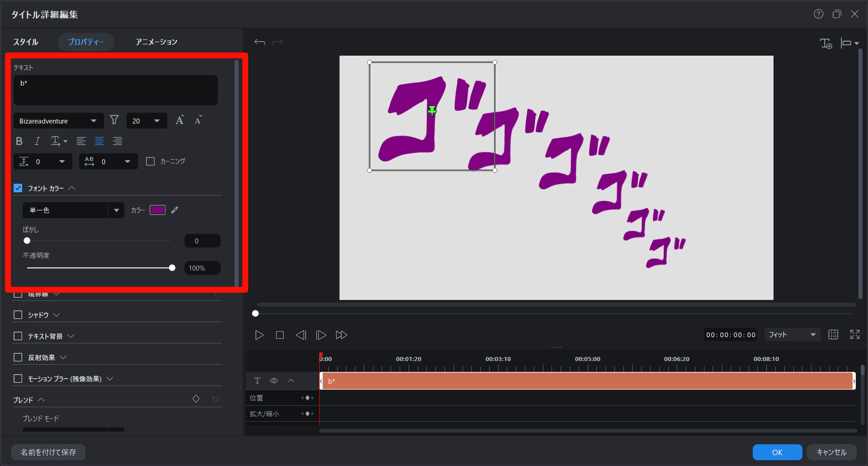The height and width of the screenshot is (466, 868).
Task: Collapse the フォント カラー section
Action: click(72, 188)
